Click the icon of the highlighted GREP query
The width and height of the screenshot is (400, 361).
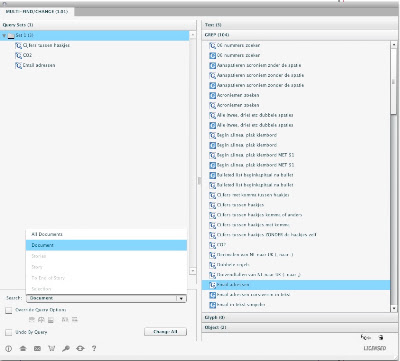212,285
